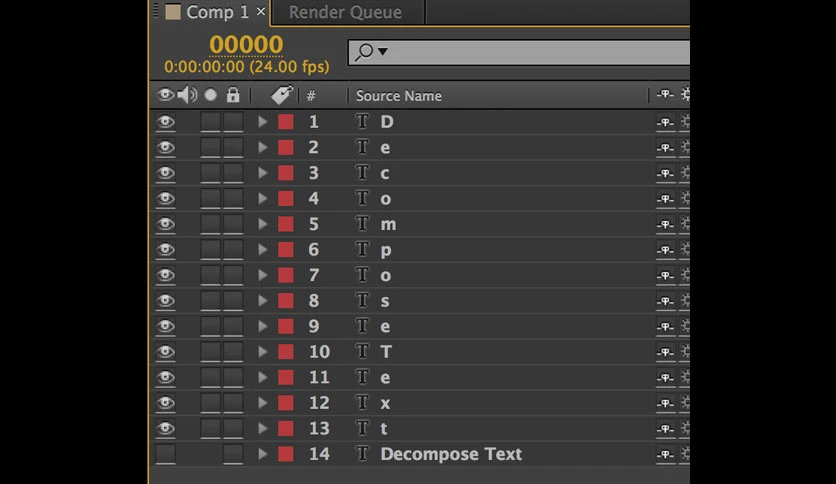Expand layer 11 properties triangle

[x=262, y=377]
